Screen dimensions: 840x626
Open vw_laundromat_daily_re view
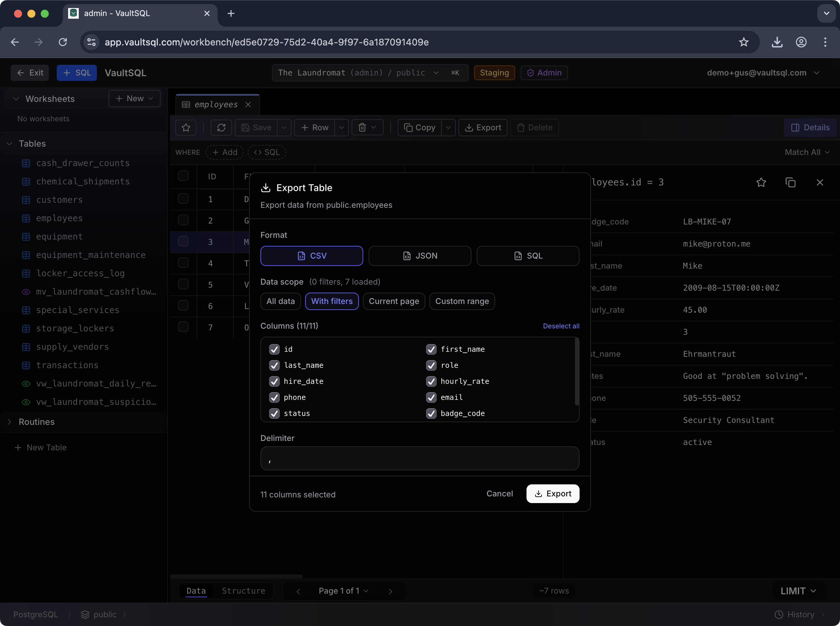(x=96, y=383)
